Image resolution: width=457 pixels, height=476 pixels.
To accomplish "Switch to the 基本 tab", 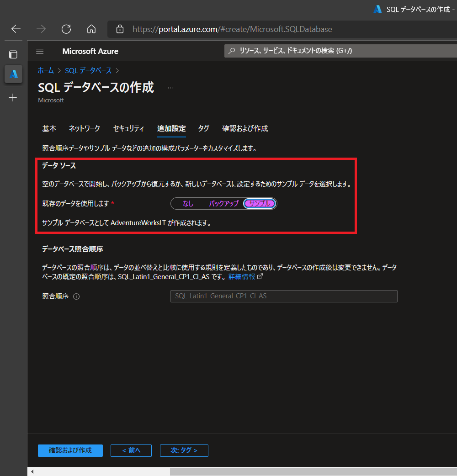I will (49, 129).
